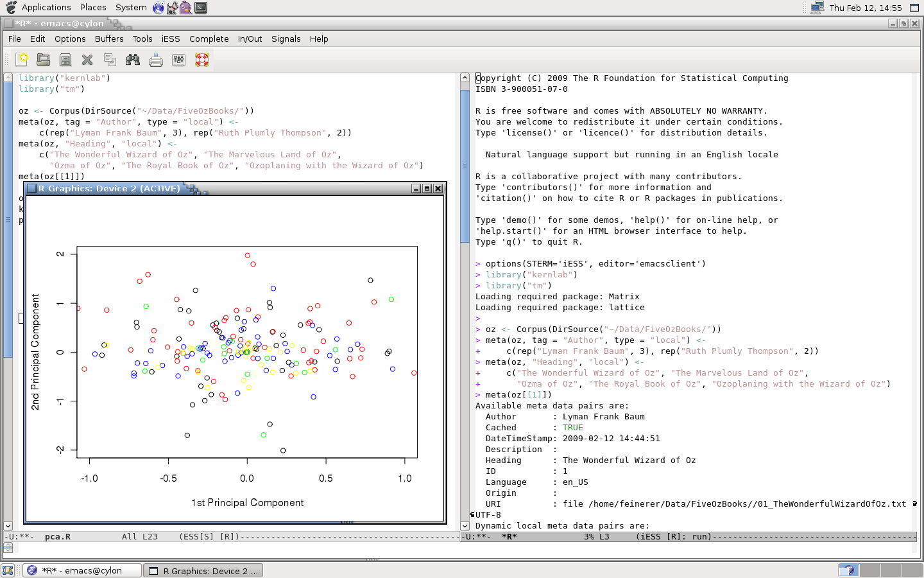Click the All L23 position indicator

click(140, 537)
